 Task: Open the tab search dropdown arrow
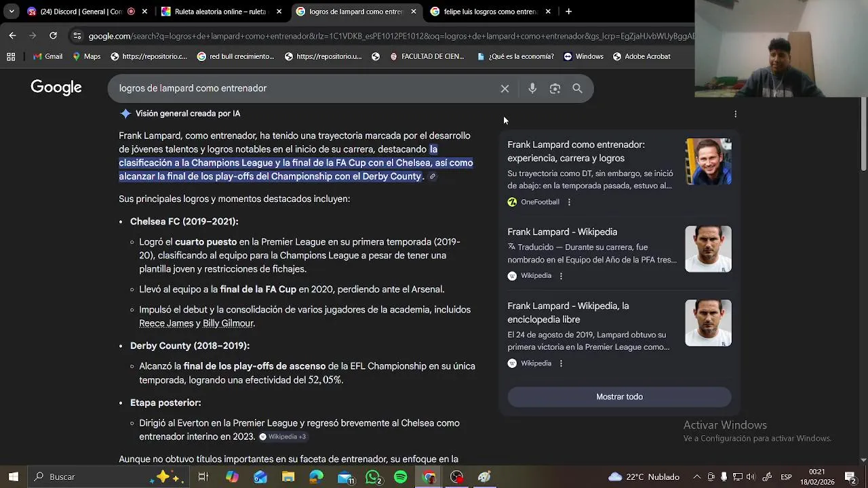(x=12, y=12)
